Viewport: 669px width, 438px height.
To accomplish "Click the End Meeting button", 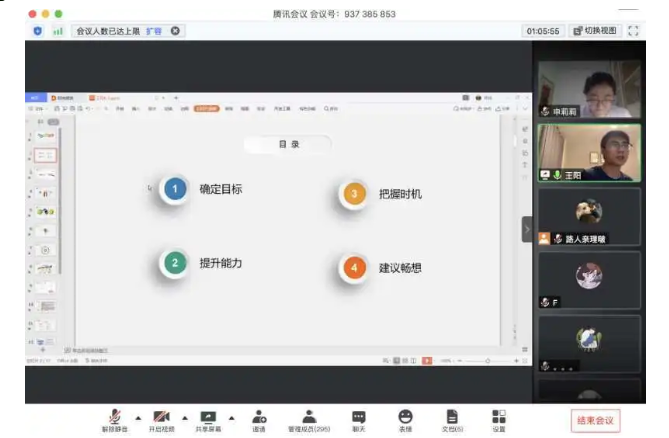I will [595, 419].
